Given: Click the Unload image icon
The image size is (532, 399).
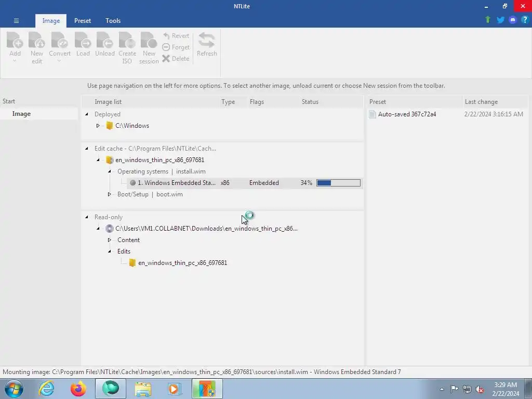Looking at the screenshot, I should coord(105,40).
